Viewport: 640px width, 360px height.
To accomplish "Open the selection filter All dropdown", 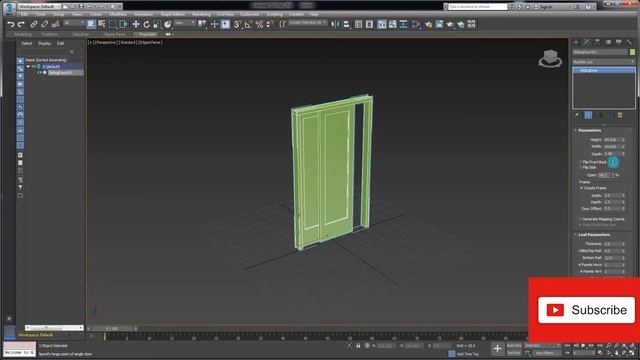I will [73, 23].
